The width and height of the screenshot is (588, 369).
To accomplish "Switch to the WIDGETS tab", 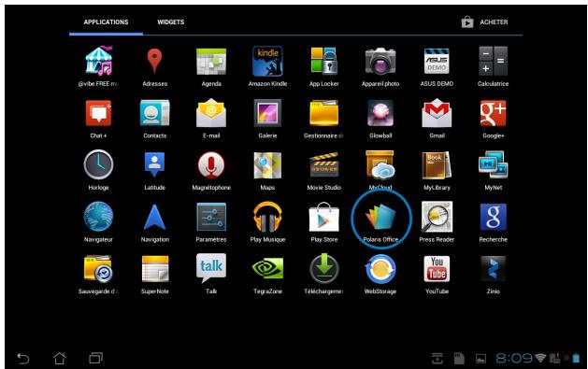I will point(171,22).
